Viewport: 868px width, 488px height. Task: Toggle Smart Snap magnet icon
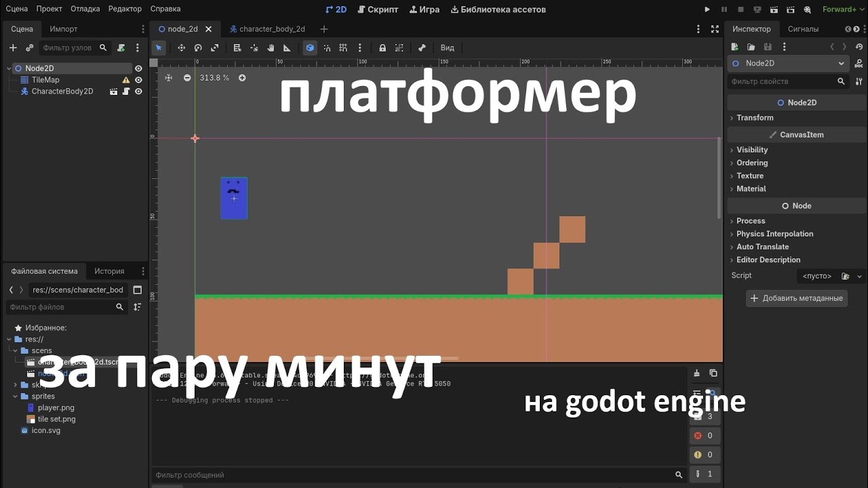click(x=327, y=48)
